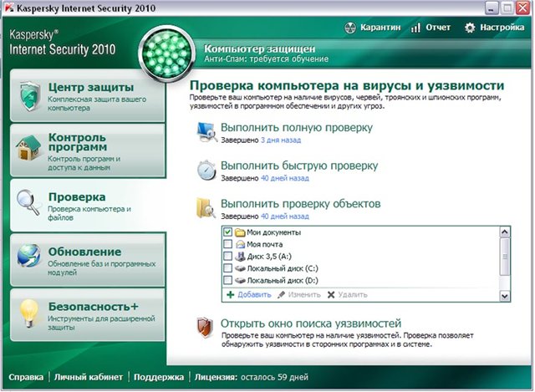
Task: Open the 3 дня назад report link
Action: click(x=281, y=140)
